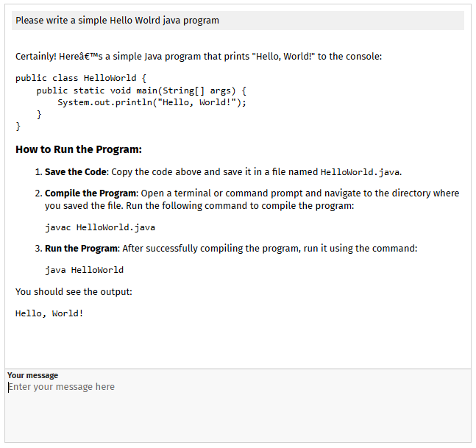Viewport: 476px width, 448px height.
Task: Click the step number 3 in list
Action: [x=38, y=248]
